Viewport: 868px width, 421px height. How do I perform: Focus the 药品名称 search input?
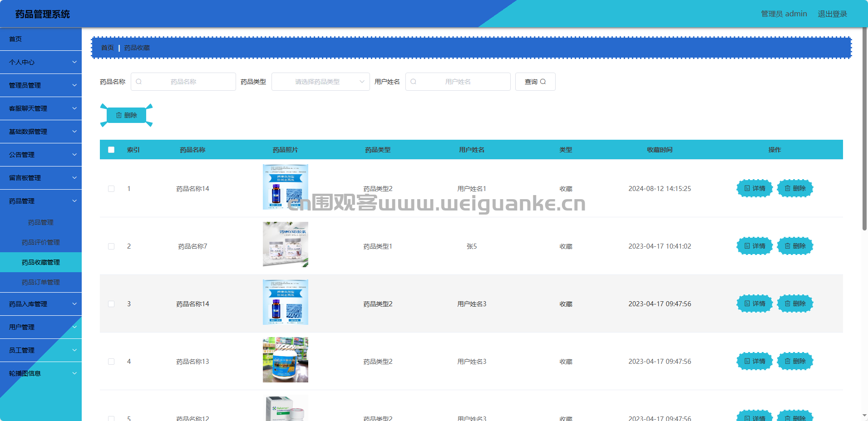coord(183,82)
